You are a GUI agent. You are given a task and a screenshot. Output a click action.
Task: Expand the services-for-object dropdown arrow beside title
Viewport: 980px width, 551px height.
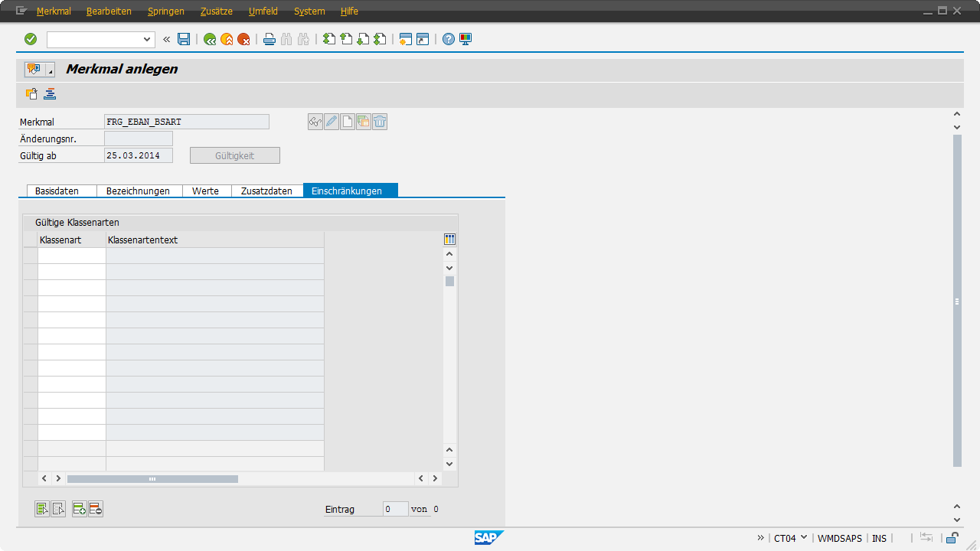(x=51, y=70)
